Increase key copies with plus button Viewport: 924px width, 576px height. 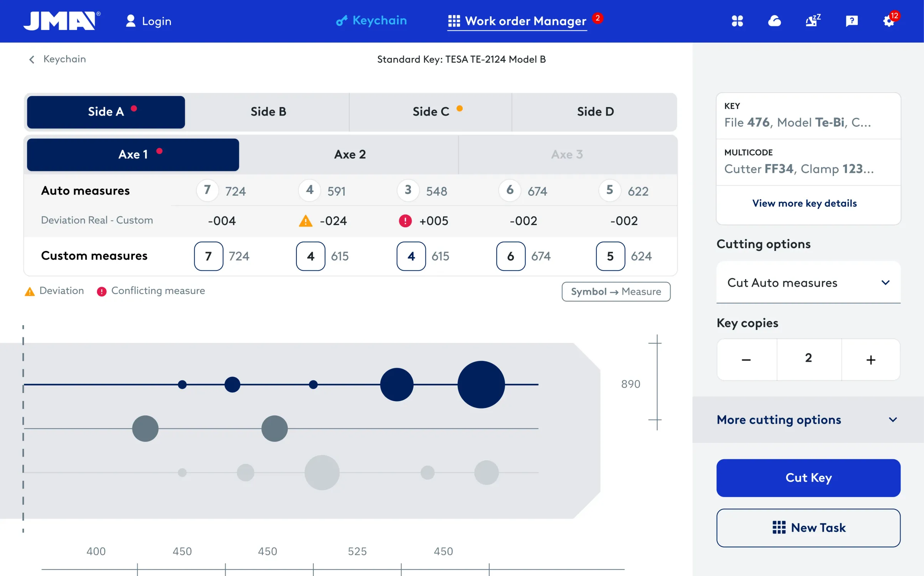coord(870,360)
